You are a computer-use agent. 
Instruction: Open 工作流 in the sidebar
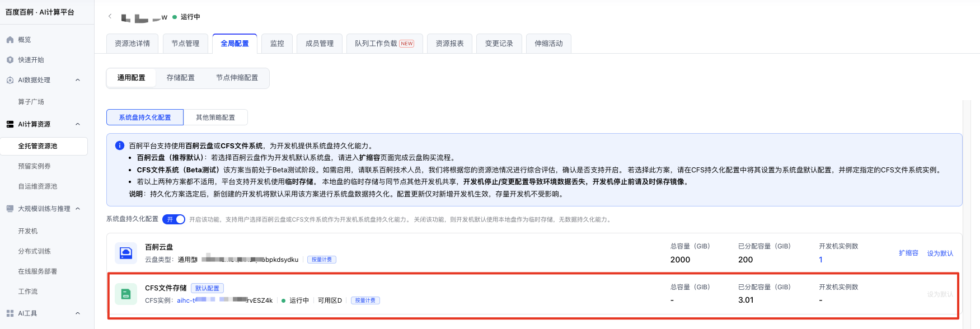pos(28,292)
